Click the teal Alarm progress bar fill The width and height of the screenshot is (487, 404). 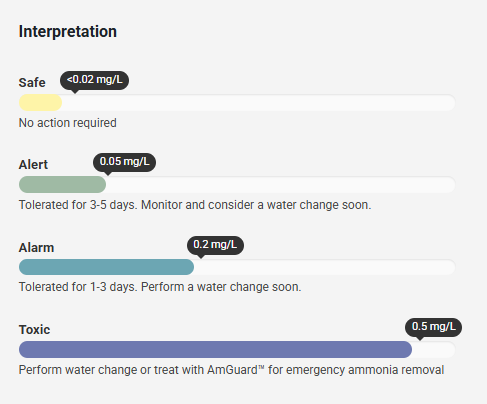106,267
